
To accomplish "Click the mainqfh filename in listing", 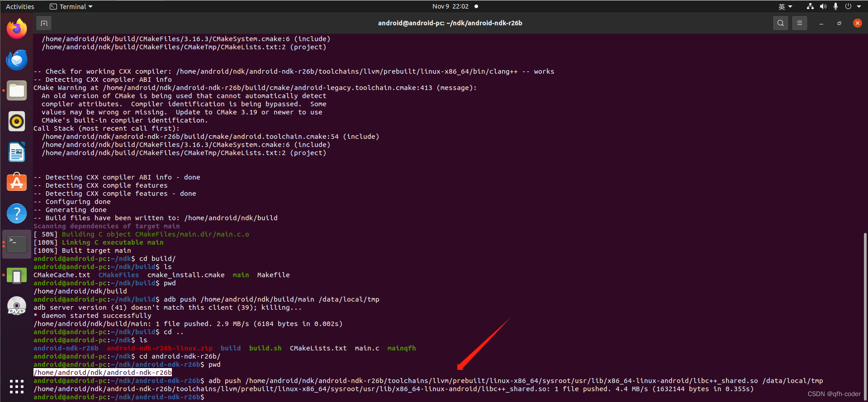I will [x=402, y=348].
